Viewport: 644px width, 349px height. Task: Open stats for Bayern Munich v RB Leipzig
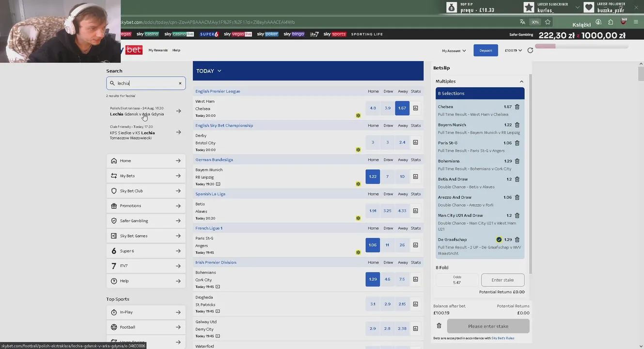pos(415,176)
